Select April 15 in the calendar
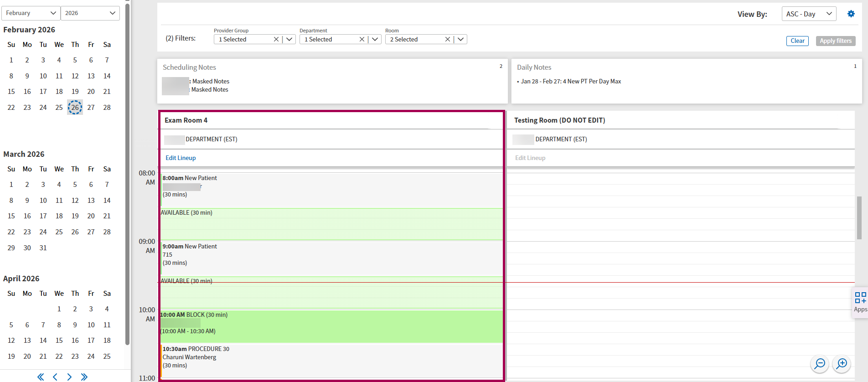Screen dimensions: 868x382 (59, 341)
